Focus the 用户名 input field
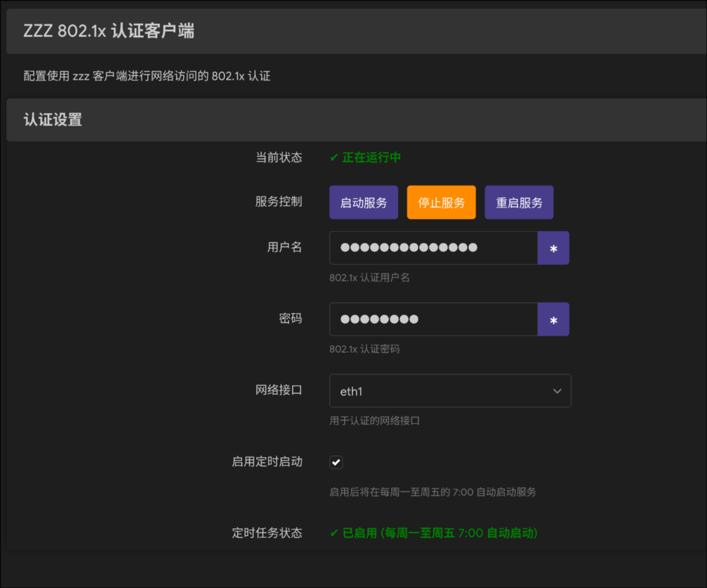This screenshot has width=707, height=588. 433,248
